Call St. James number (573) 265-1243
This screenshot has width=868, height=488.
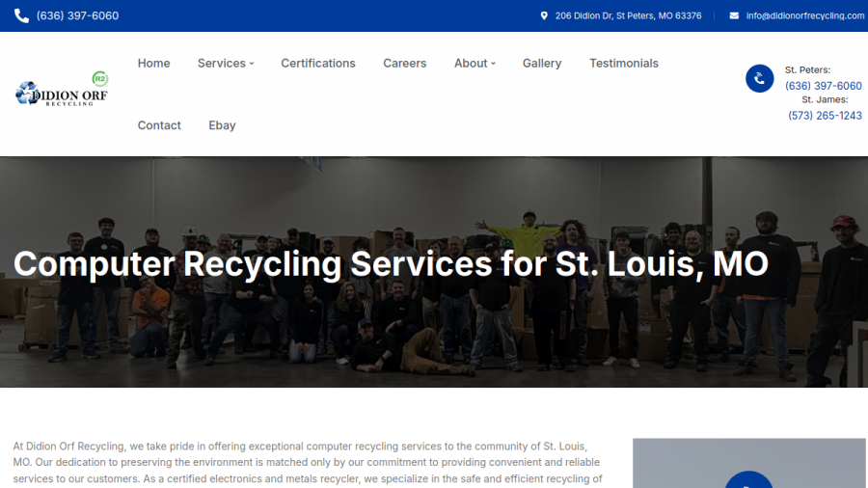[x=825, y=116]
